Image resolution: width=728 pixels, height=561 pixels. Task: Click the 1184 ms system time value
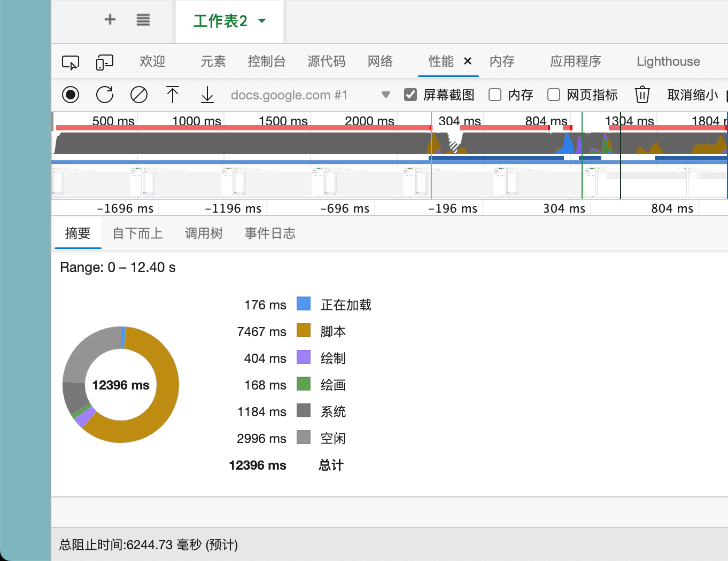[262, 412]
